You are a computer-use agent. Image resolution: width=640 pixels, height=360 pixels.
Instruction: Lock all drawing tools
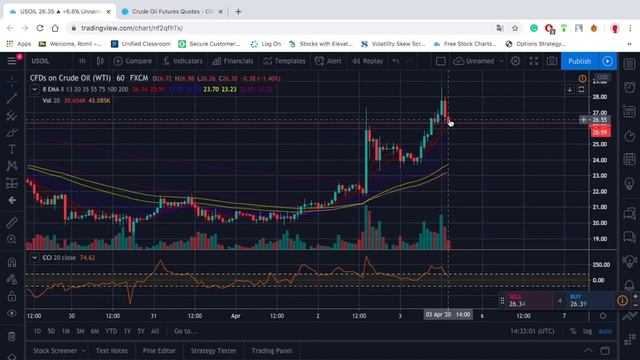click(12, 296)
